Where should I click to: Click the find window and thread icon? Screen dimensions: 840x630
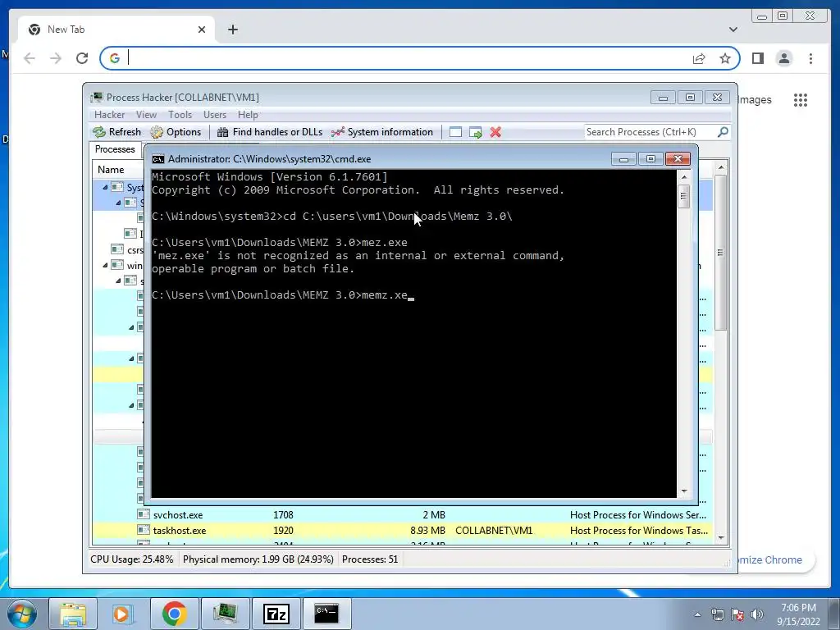[475, 132]
